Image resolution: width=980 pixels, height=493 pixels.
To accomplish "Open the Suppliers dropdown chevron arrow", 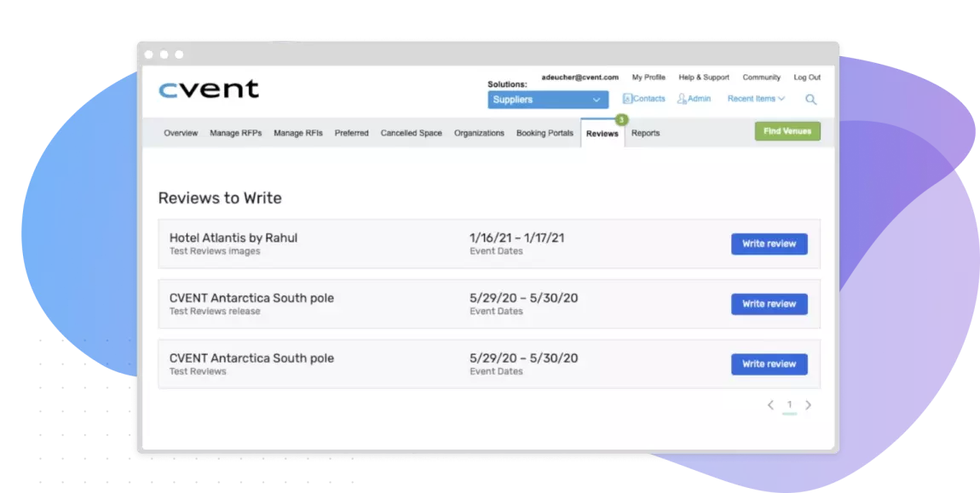I will click(596, 100).
